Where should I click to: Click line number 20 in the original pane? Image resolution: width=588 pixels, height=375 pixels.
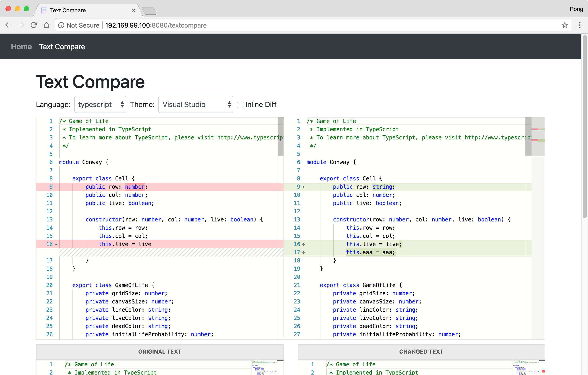coord(49,285)
